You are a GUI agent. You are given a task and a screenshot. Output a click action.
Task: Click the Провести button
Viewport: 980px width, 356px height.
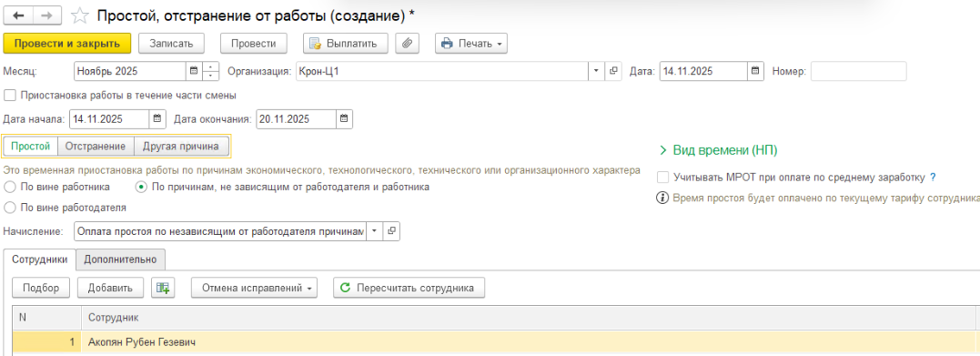point(253,43)
